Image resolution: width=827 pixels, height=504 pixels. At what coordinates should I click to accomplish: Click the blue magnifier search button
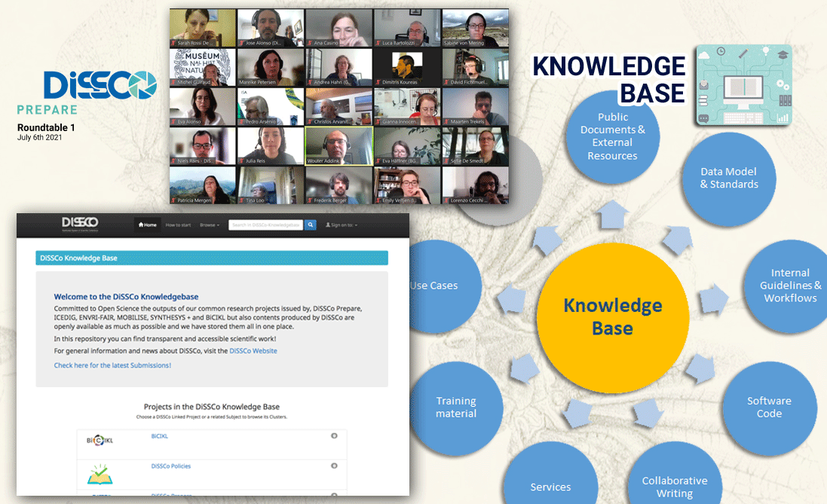310,225
